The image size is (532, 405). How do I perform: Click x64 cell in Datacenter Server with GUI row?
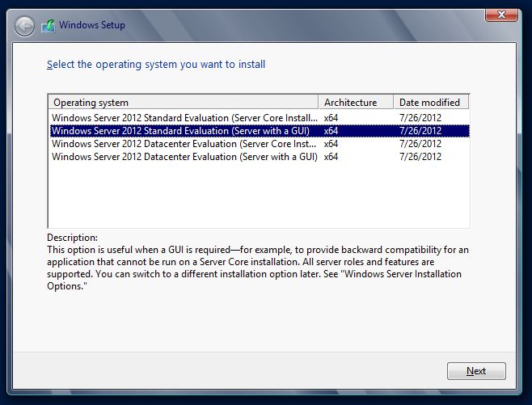(331, 157)
